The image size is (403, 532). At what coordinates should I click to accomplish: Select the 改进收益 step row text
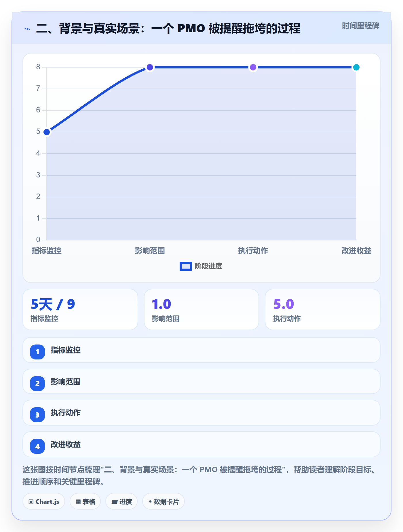[x=66, y=445]
